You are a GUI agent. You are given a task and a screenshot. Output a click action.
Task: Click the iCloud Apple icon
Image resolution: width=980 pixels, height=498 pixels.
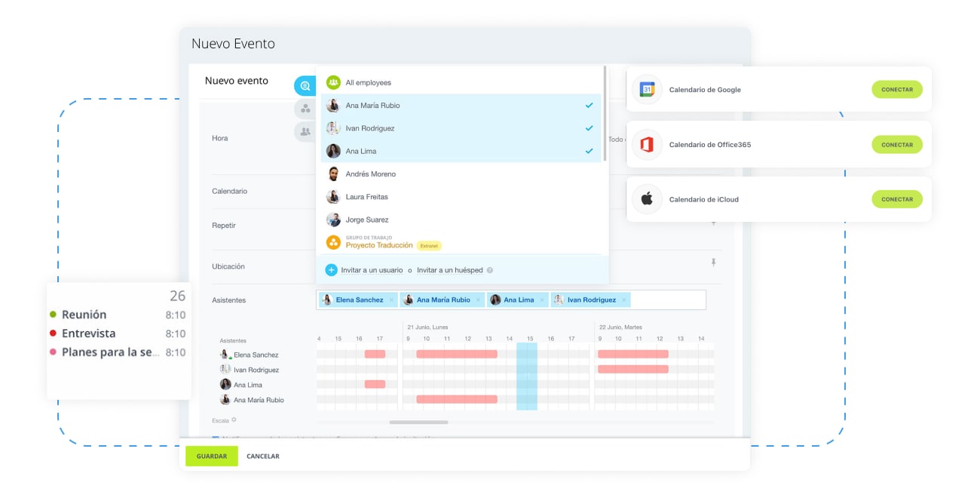click(647, 200)
